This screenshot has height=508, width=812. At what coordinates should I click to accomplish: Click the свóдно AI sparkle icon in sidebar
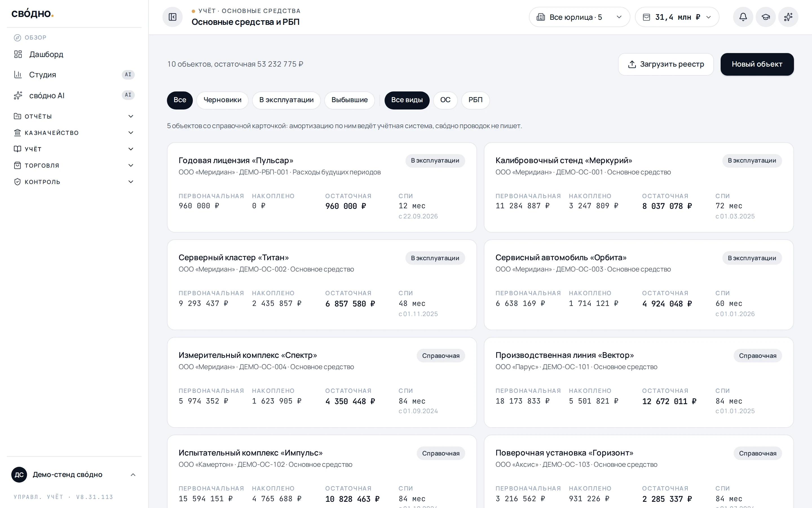coord(18,95)
